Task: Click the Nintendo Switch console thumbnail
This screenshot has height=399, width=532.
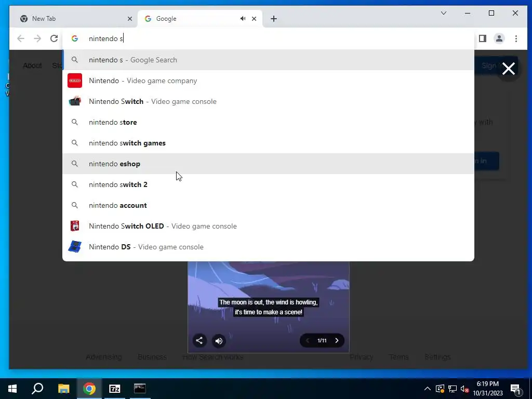Action: [75, 101]
